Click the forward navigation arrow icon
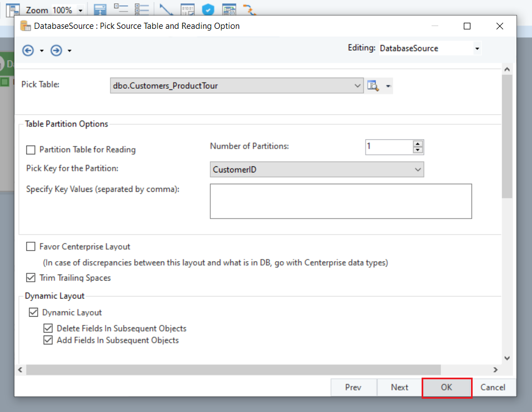Screen dimensions: 532x412 [57, 50]
